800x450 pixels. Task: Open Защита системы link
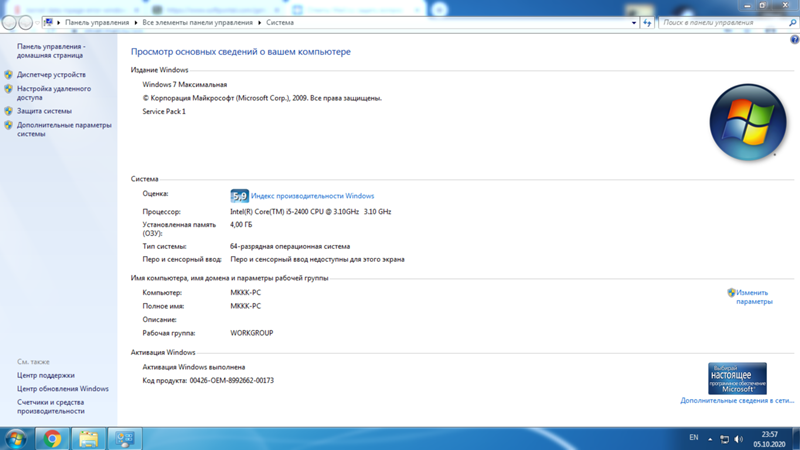pyautogui.click(x=44, y=111)
